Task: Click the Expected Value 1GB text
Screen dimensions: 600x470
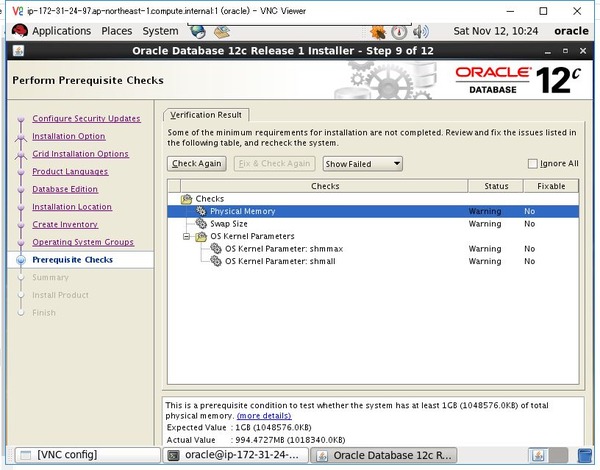Action: click(x=273, y=428)
